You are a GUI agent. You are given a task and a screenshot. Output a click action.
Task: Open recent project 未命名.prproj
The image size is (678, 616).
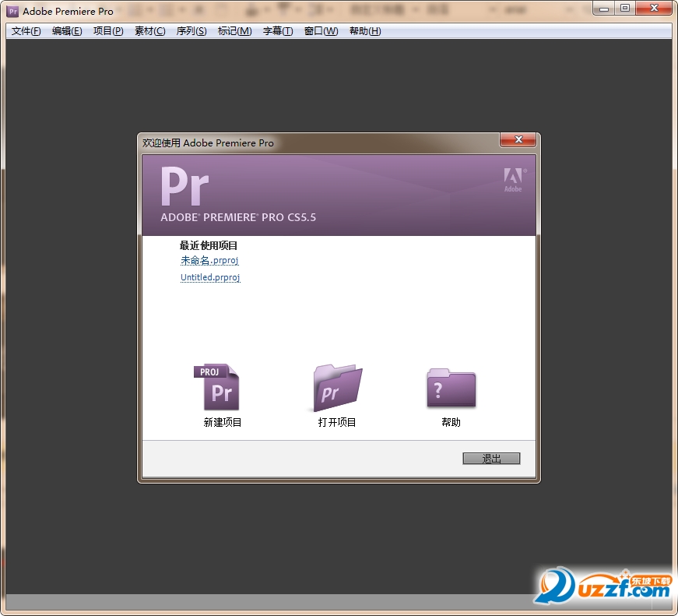coord(209,260)
